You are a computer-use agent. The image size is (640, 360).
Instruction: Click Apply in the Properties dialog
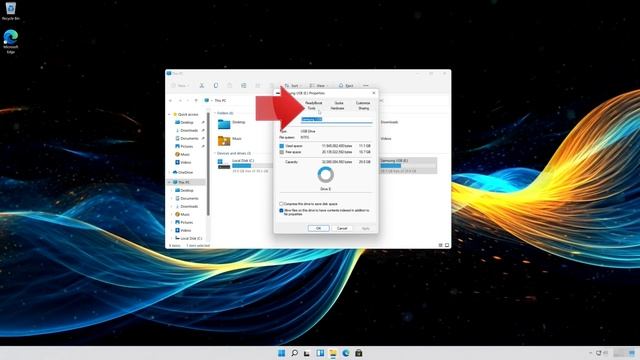pyautogui.click(x=366, y=228)
